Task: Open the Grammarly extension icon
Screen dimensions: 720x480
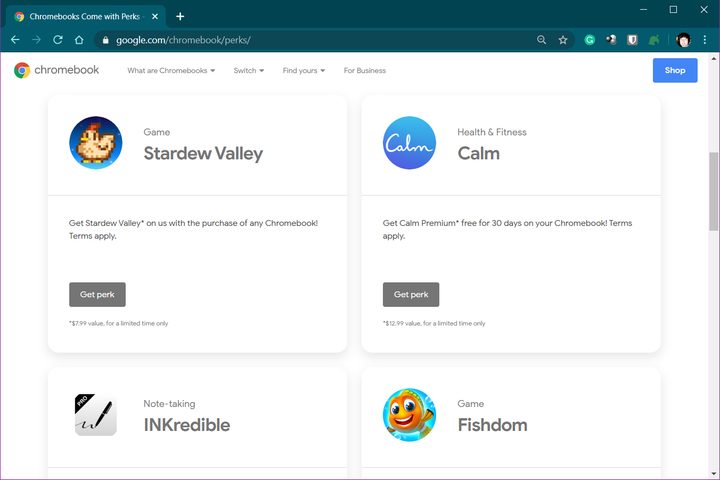Action: (590, 40)
